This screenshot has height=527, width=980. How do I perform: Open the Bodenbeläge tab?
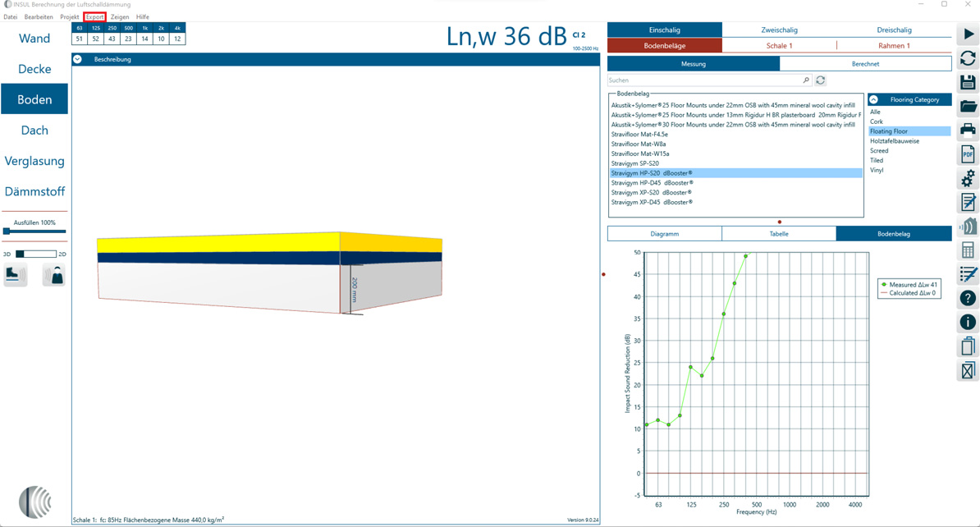[x=664, y=46]
